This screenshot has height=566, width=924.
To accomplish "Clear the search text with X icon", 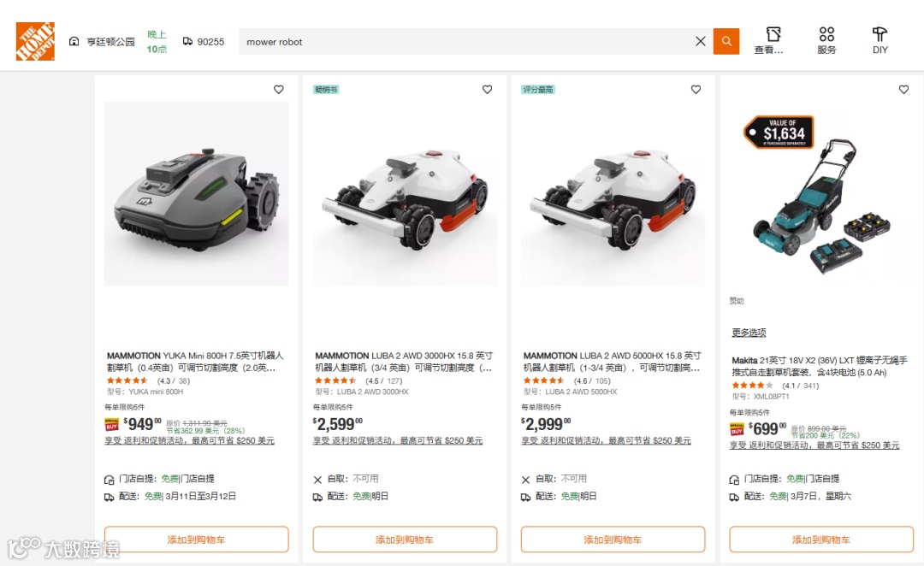I will click(700, 41).
